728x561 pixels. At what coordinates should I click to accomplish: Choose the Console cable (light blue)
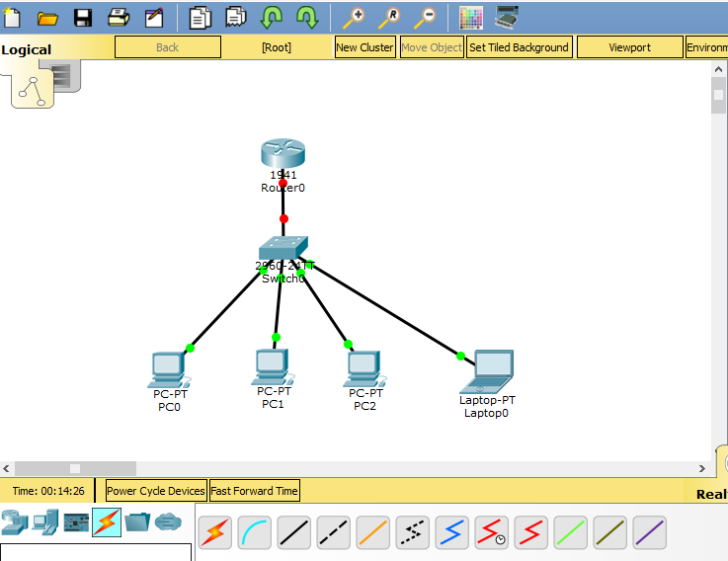(255, 533)
